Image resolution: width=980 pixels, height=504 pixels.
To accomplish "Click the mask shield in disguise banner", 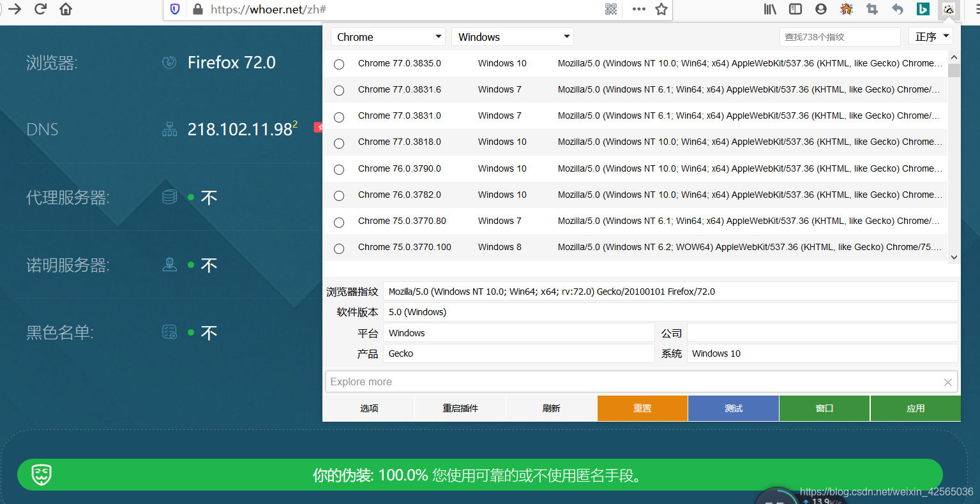I will [41, 475].
